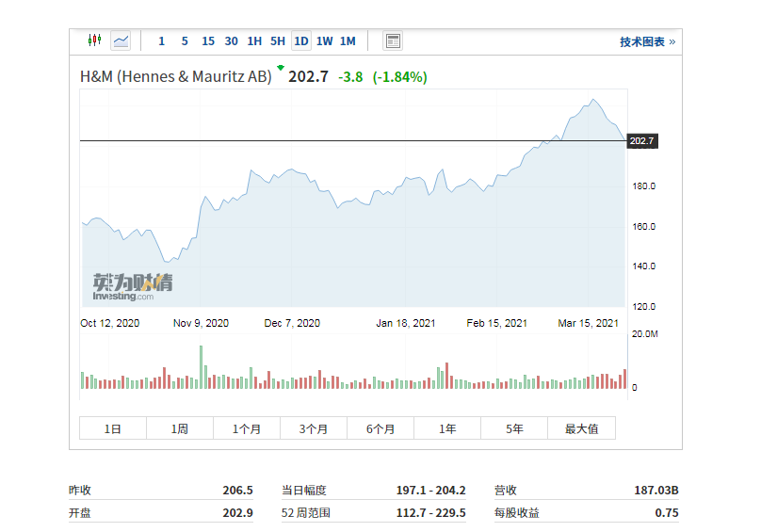Show the 1日 time range
Screen dimensions: 777x532
pyautogui.click(x=113, y=428)
